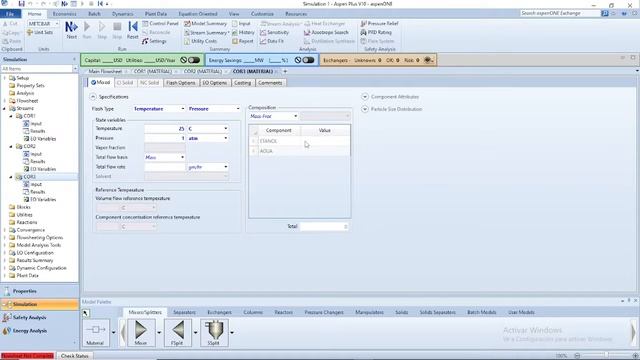
Task: Click the Reset simulation icon
Action: coord(133,30)
